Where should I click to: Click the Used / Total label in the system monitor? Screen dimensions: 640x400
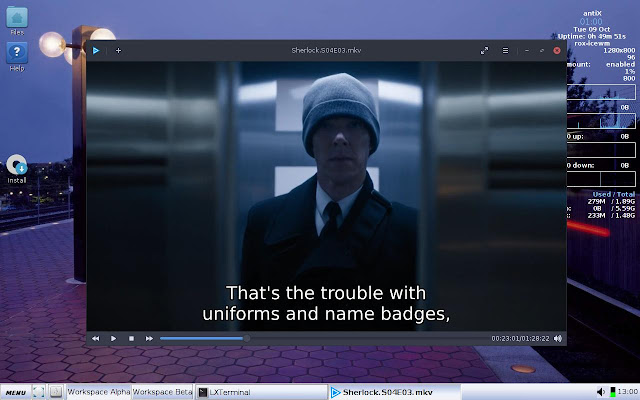[x=614, y=194]
